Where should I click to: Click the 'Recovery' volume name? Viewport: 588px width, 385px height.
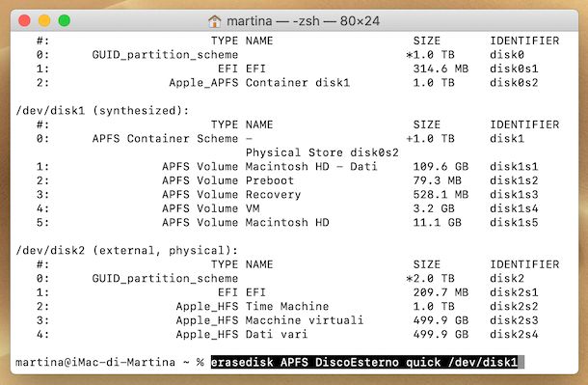tap(273, 194)
